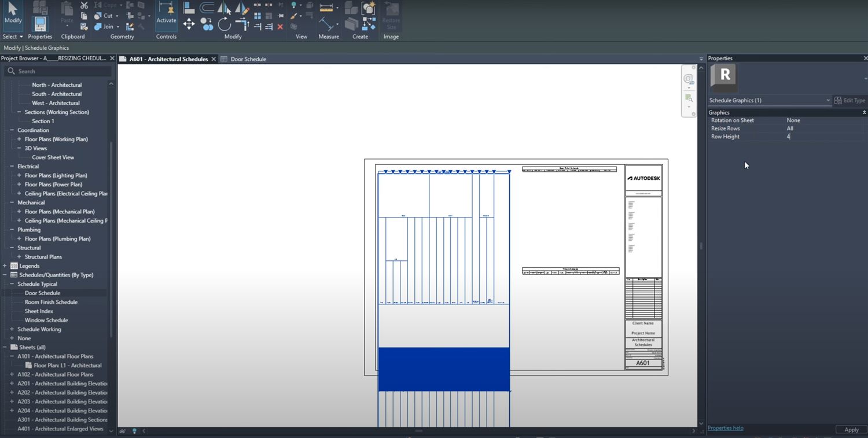Image resolution: width=868 pixels, height=438 pixels.
Task: Expand the Legends node
Action: click(5, 266)
